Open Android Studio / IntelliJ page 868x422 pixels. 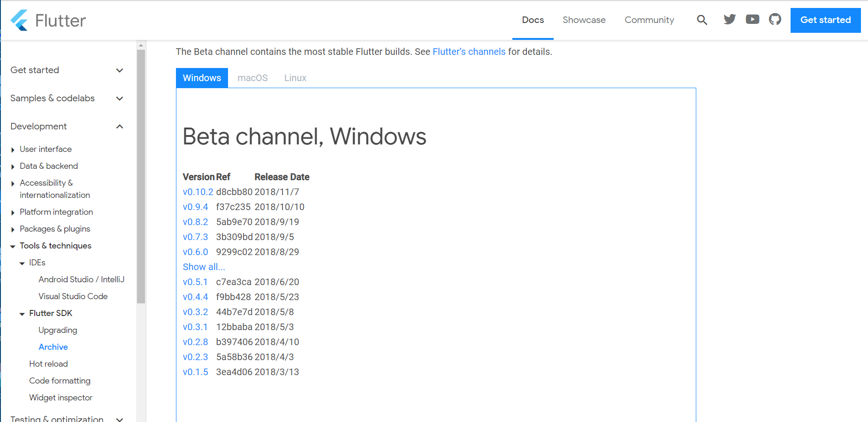[82, 279]
